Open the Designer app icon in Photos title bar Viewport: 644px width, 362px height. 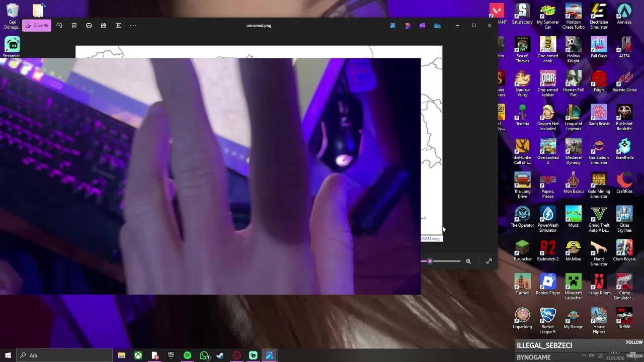[x=408, y=26]
